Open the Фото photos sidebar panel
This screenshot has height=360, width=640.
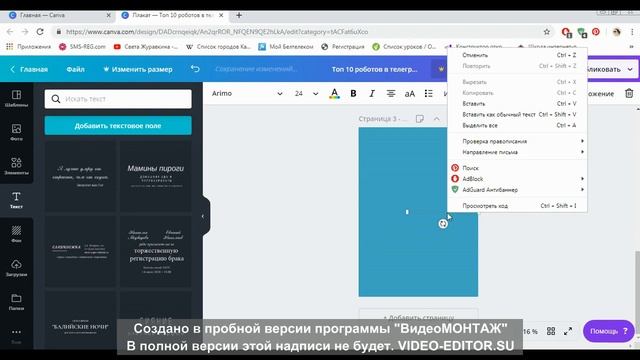16,133
